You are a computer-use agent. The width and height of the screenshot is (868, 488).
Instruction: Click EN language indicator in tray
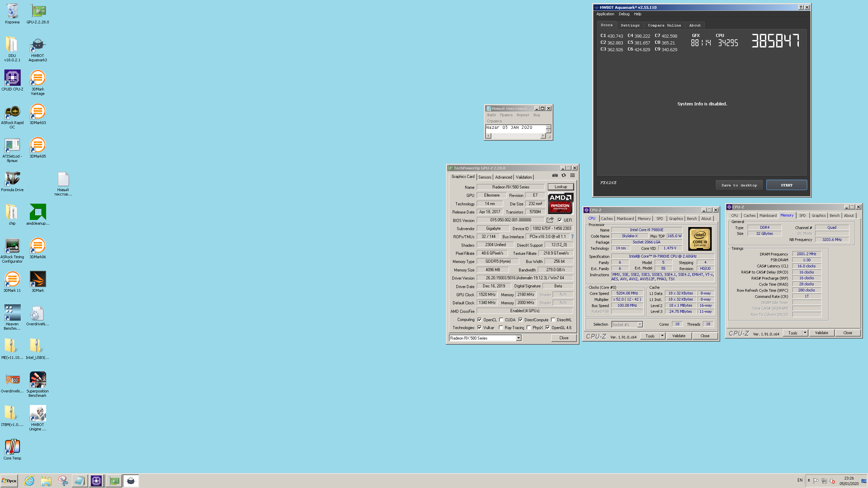click(x=800, y=480)
